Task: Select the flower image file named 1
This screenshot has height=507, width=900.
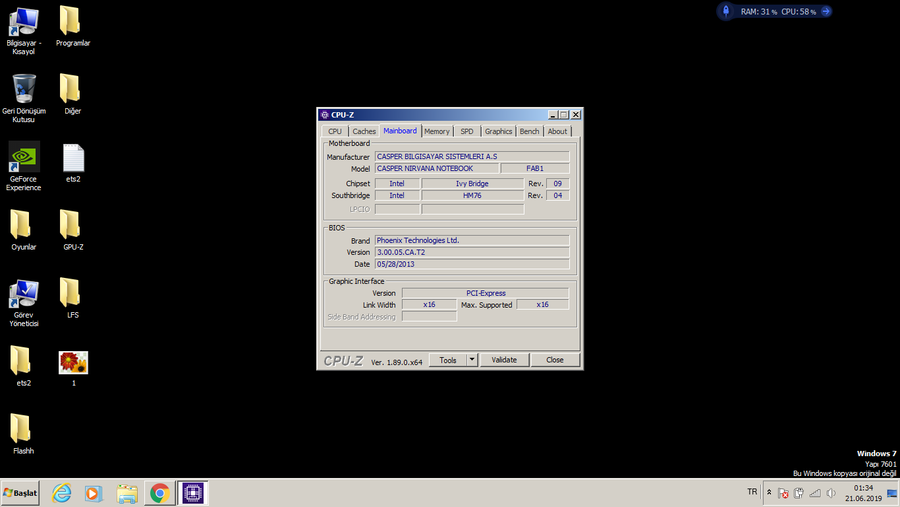Action: (x=73, y=368)
